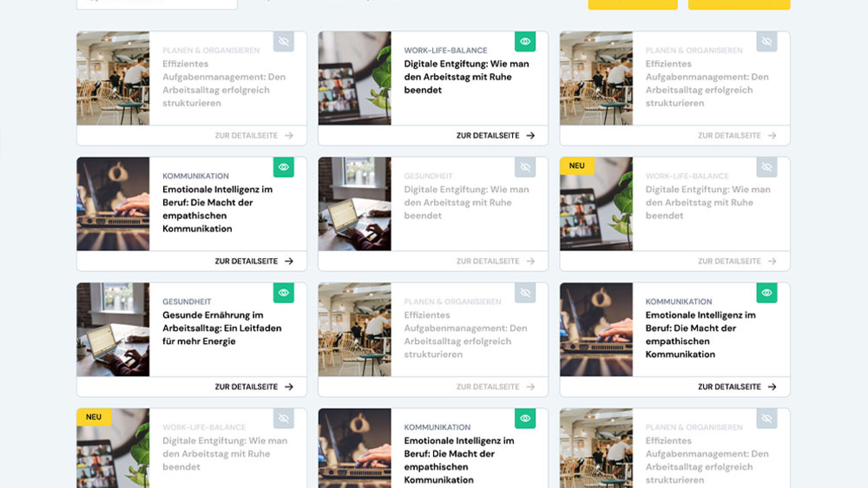Click the arrow icon on the first Digitale Entgiftung card
This screenshot has width=868, height=488.
coord(530,135)
